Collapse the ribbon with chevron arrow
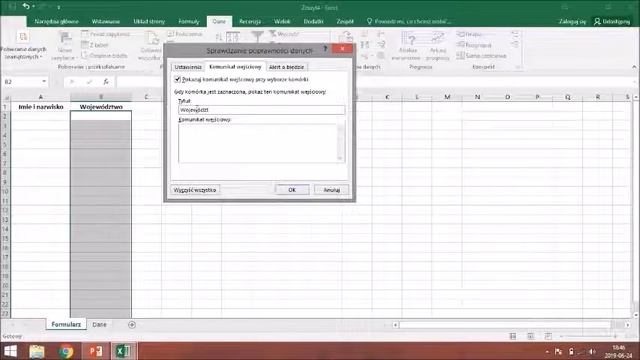The width and height of the screenshot is (640, 360). coord(634,67)
